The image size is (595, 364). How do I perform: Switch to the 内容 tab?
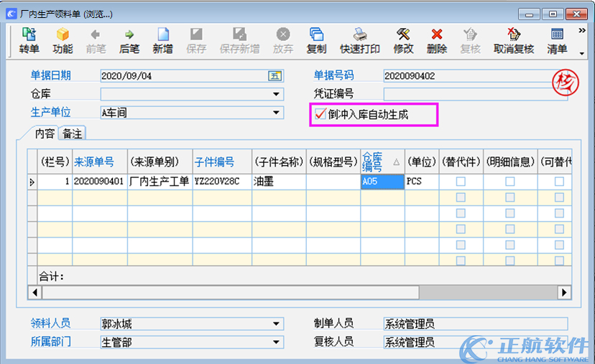tap(45, 134)
